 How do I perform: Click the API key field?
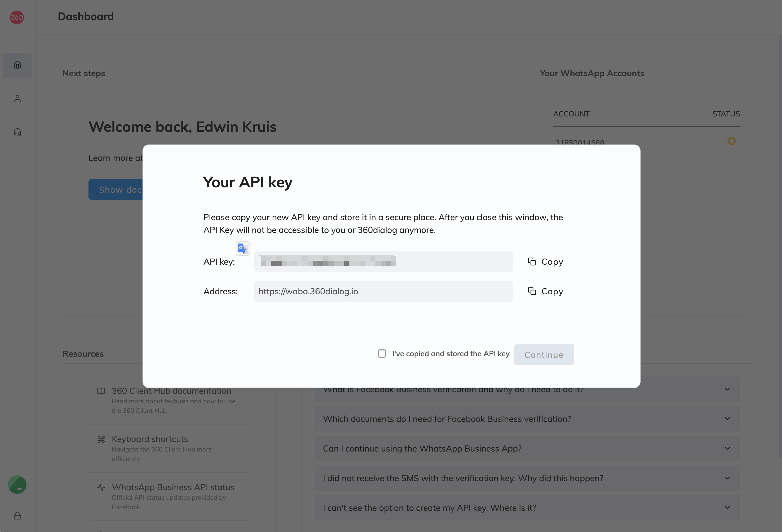[383, 261]
